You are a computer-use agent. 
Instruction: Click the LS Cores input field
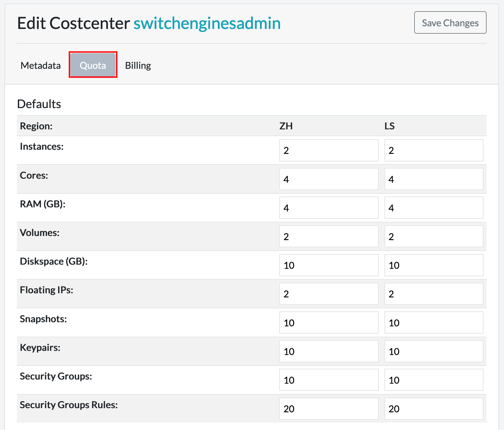(x=434, y=179)
